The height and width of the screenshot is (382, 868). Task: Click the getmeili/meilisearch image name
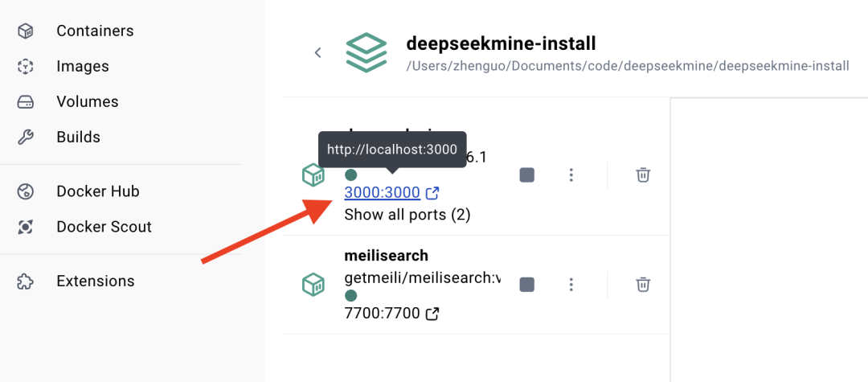click(423, 277)
